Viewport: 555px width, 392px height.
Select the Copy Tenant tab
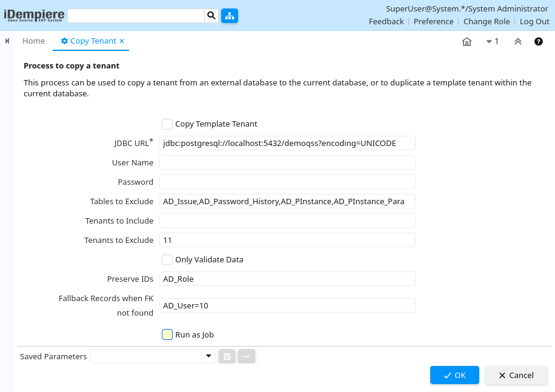click(92, 41)
